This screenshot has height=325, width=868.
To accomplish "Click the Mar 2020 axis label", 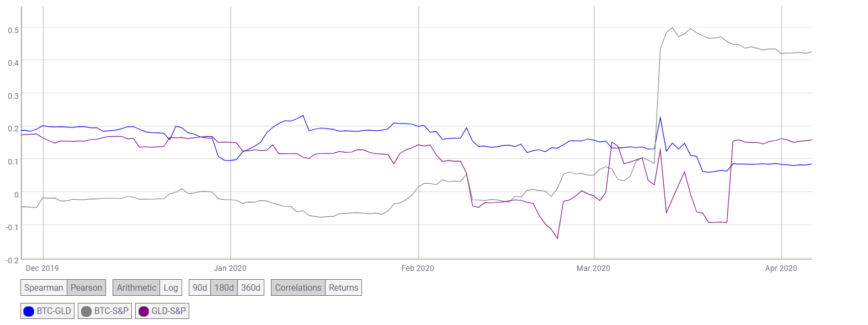I will [x=594, y=268].
